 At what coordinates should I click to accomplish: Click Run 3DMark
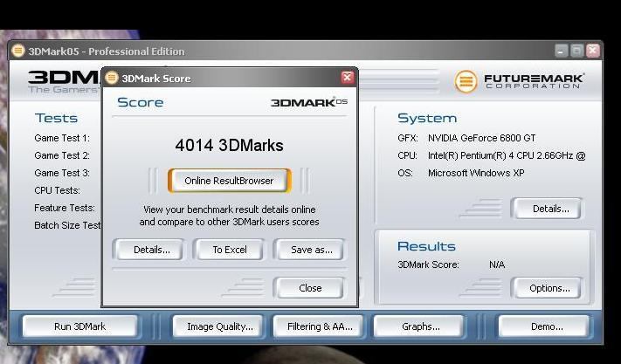click(80, 326)
